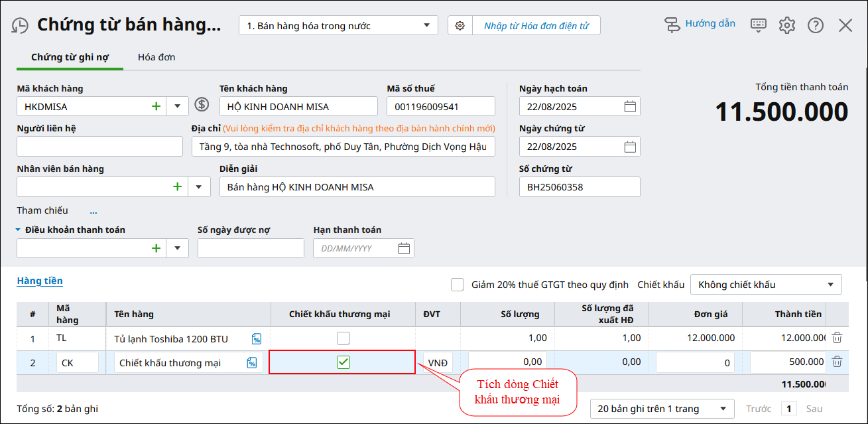The width and height of the screenshot is (868, 424).
Task: Open the keyboard shortcuts icon
Action: pyautogui.click(x=759, y=25)
